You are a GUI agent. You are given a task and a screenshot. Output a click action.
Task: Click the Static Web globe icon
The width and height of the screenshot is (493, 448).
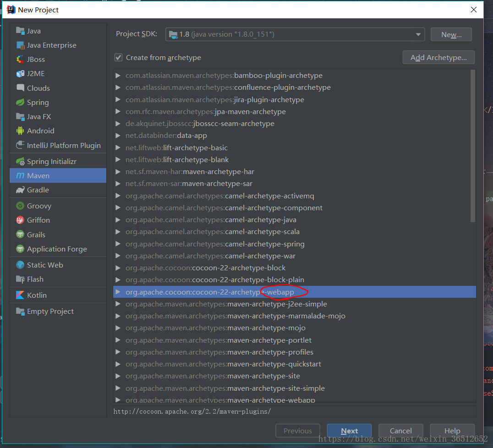click(20, 265)
